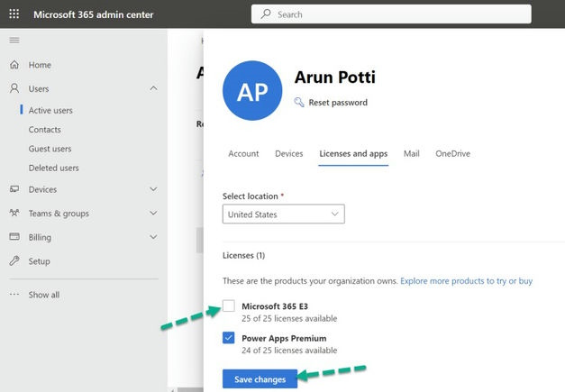Click the Home icon in sidebar
565x392 pixels.
[14, 65]
